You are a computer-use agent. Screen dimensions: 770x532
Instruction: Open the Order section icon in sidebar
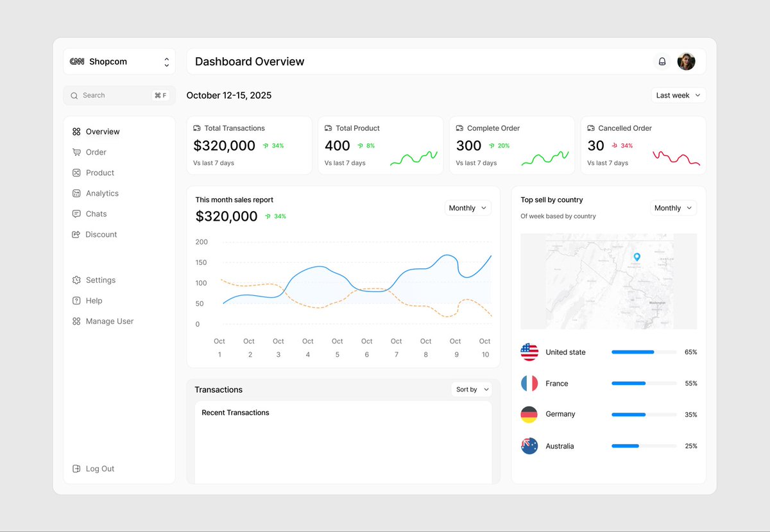point(76,152)
